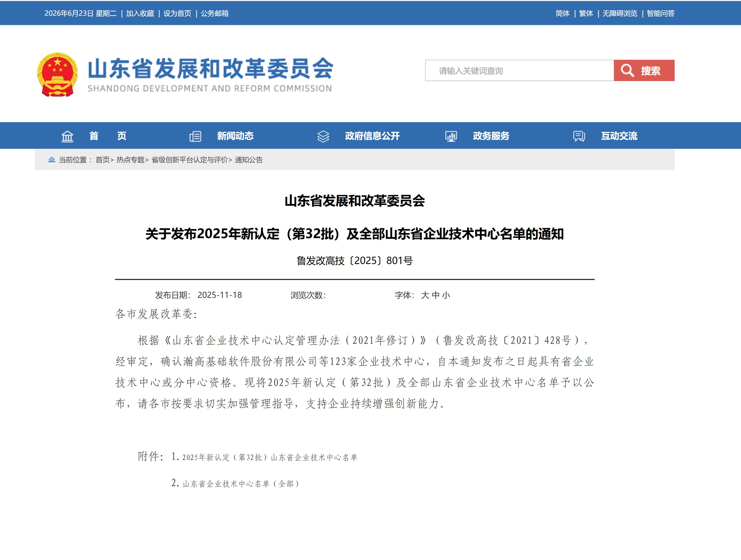This screenshot has height=560, width=741.
Task: Click the monitor chart icon beside 政务服务
Action: coord(451,136)
